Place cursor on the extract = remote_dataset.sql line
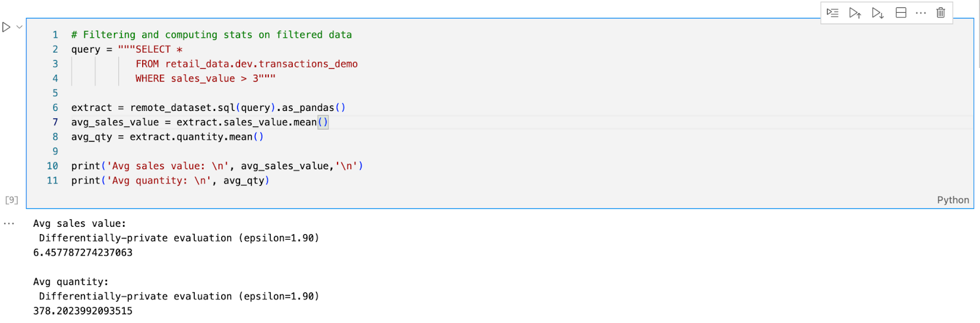Image resolution: width=980 pixels, height=323 pixels. click(208, 108)
